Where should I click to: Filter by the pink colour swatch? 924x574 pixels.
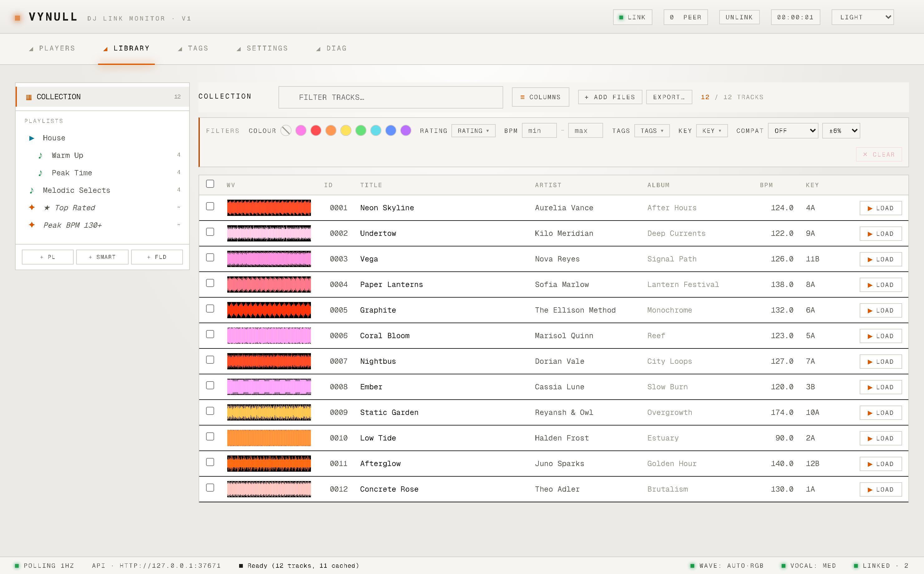pyautogui.click(x=301, y=131)
